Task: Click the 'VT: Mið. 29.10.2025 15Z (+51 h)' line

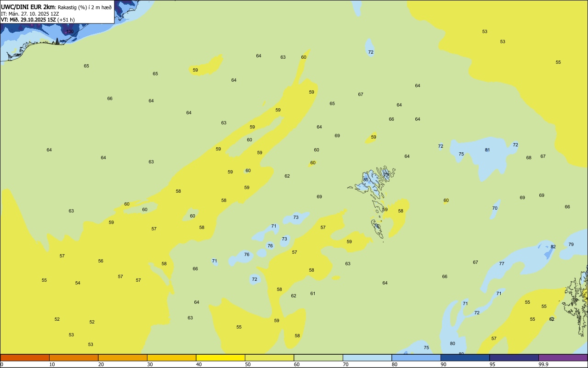Action: click(38, 20)
